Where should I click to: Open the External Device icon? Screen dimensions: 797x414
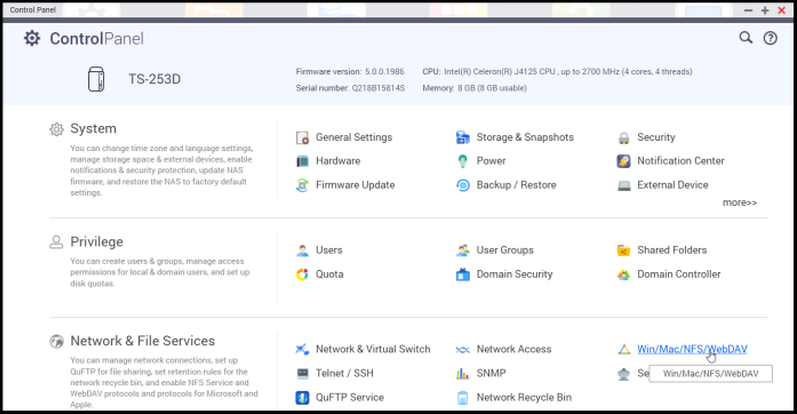click(624, 186)
